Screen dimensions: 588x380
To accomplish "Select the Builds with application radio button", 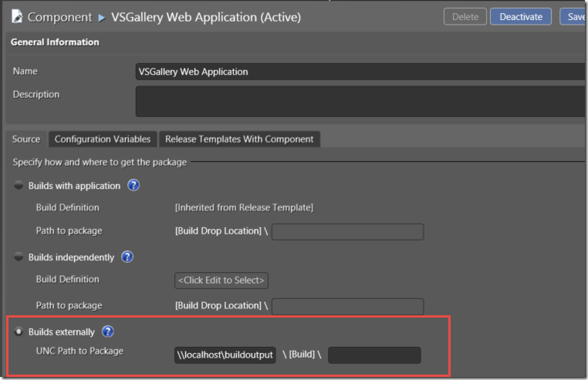I will (19, 186).
